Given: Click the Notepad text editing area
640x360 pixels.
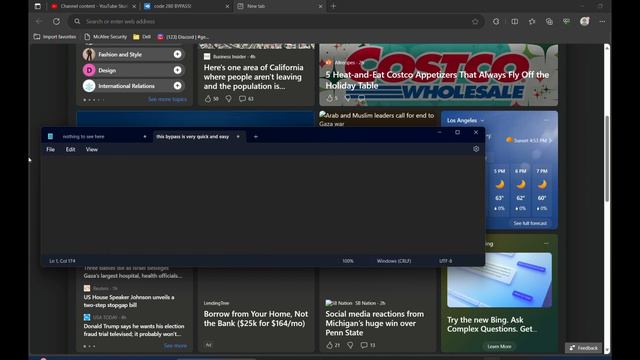Looking at the screenshot, I should 263,204.
